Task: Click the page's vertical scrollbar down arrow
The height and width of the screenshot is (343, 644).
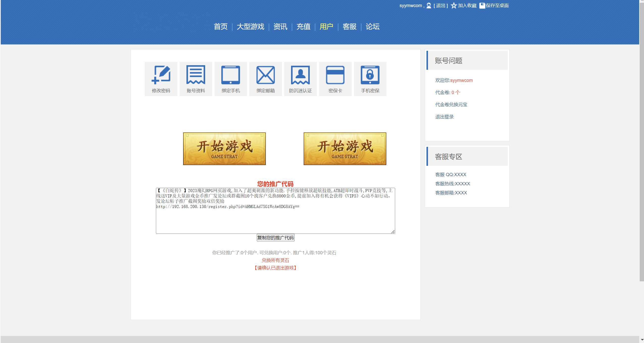Action: click(x=642, y=340)
